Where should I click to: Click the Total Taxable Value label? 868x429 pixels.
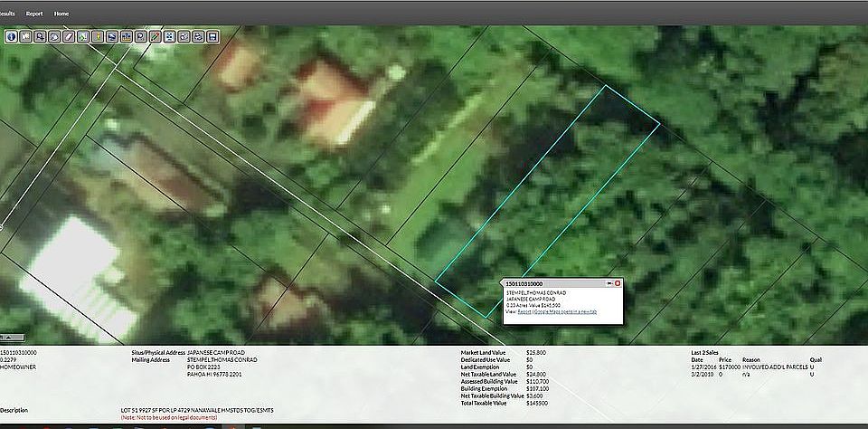point(483,403)
